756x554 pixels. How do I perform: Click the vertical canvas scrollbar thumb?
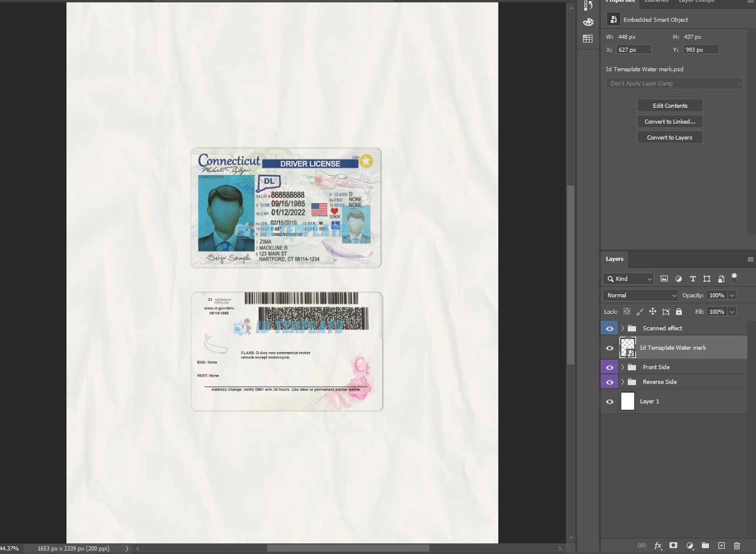(x=570, y=275)
